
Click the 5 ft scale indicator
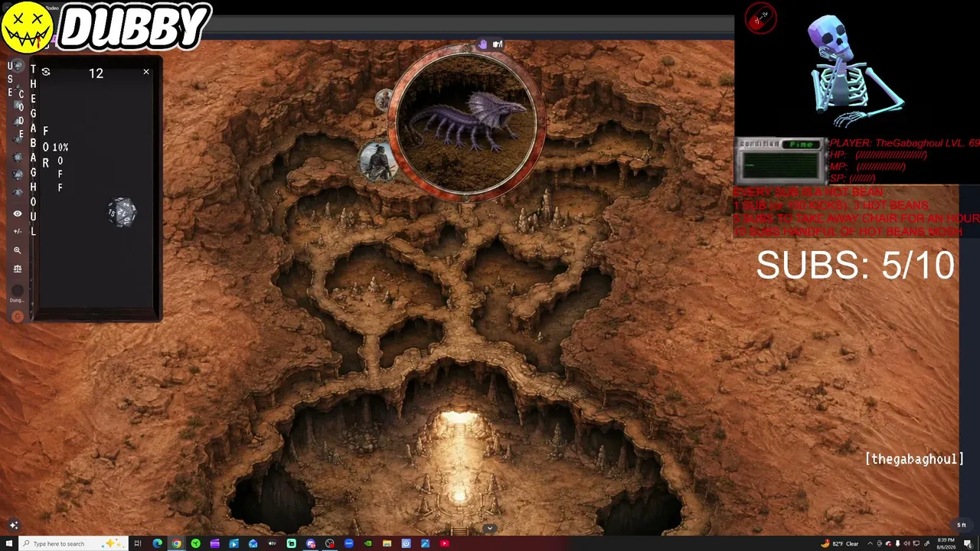point(962,525)
